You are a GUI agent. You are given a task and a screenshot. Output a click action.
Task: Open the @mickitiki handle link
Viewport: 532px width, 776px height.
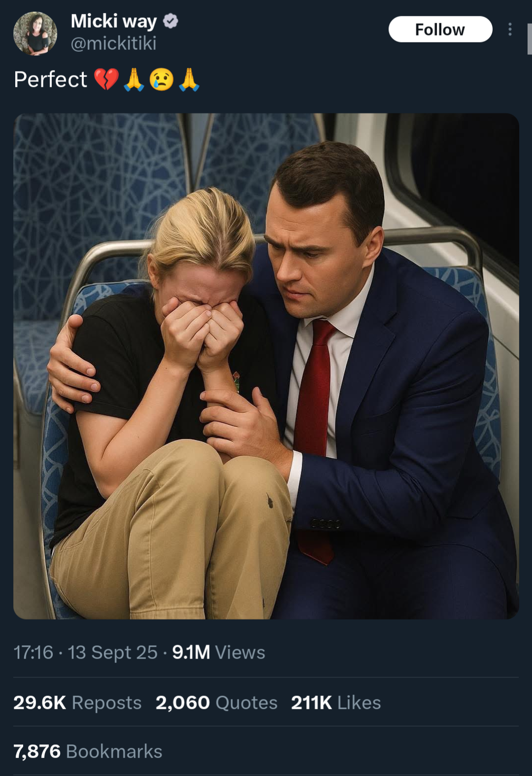click(113, 44)
